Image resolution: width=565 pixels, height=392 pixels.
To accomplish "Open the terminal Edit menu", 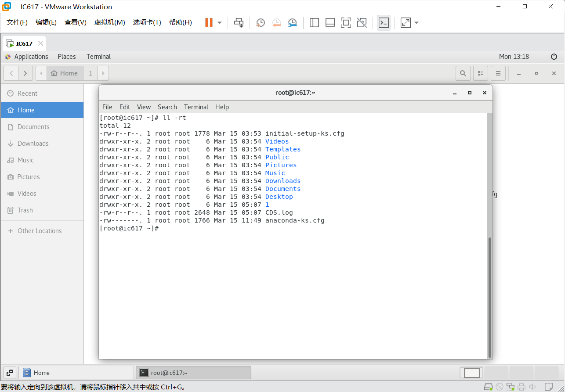I will coord(125,107).
